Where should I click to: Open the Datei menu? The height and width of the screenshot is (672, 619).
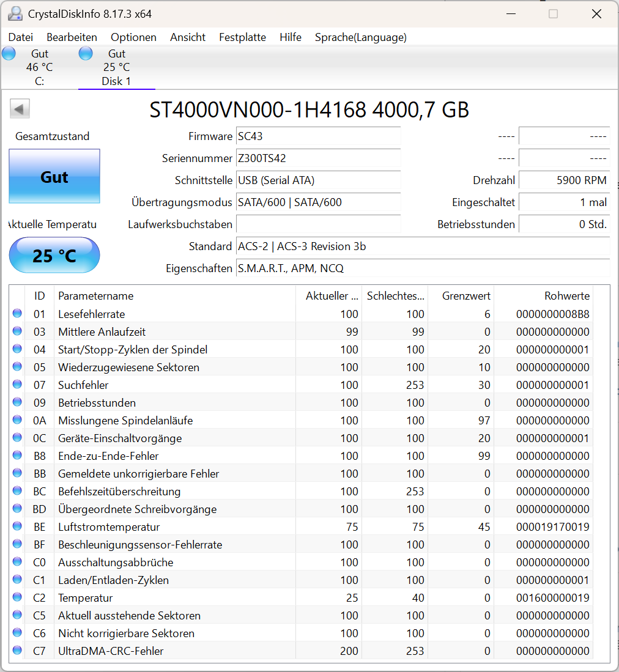coord(21,37)
